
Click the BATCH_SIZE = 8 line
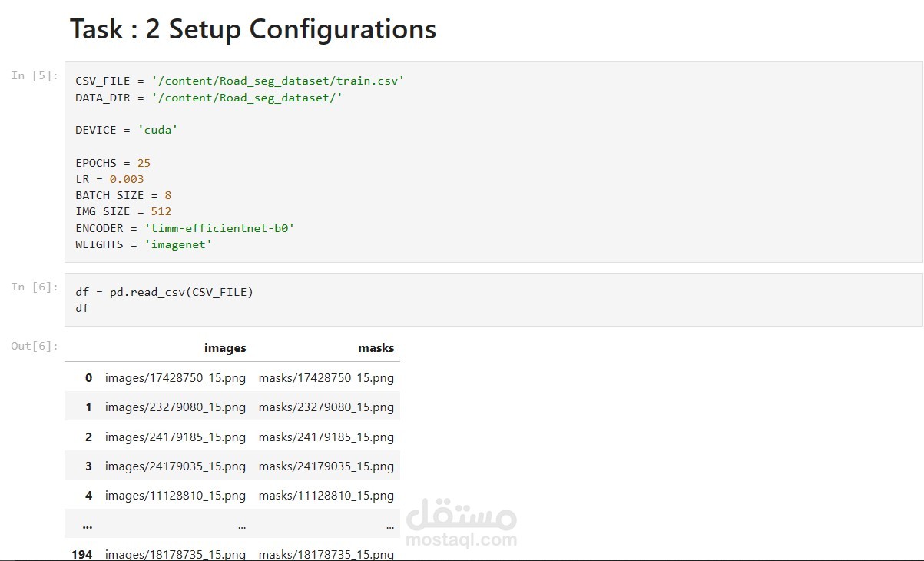123,195
